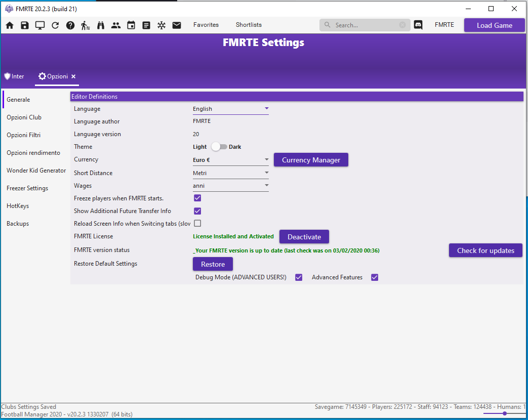Click the Reload refresh icon
Viewport: 528px width, 420px height.
tap(55, 25)
